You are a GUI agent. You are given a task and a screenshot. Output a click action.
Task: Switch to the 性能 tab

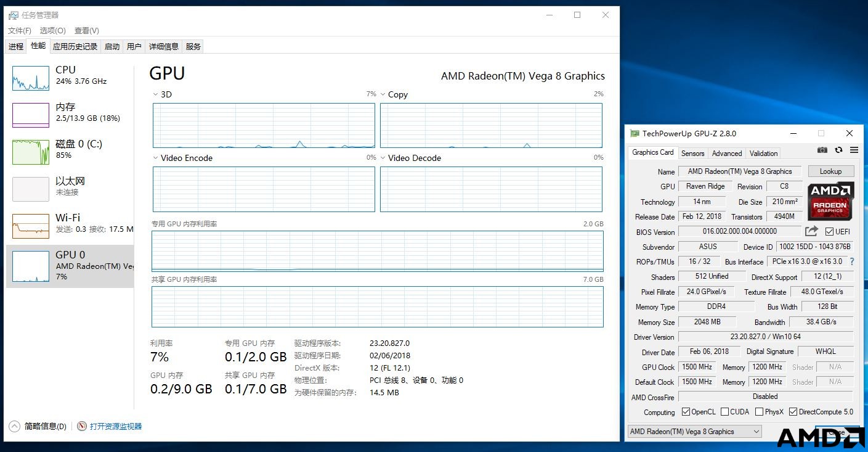[x=38, y=46]
